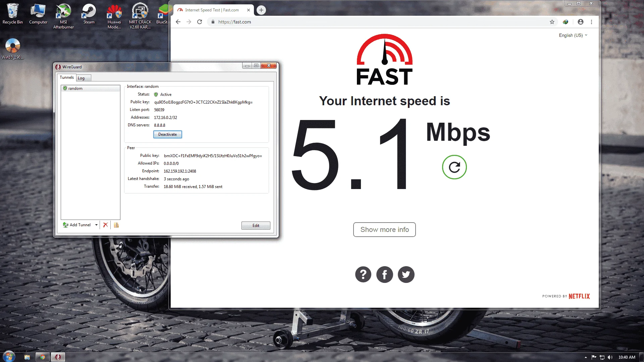Switch to WireGuard in the taskbar

point(58,357)
